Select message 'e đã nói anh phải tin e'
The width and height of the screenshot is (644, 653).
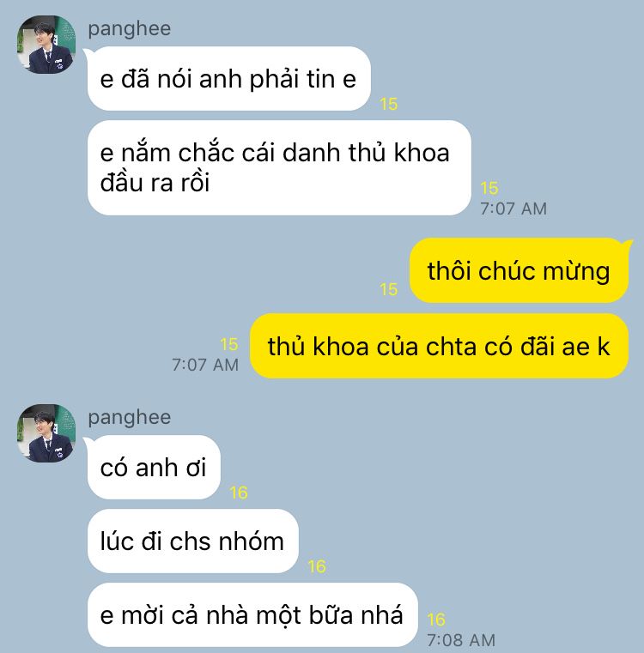point(229,79)
